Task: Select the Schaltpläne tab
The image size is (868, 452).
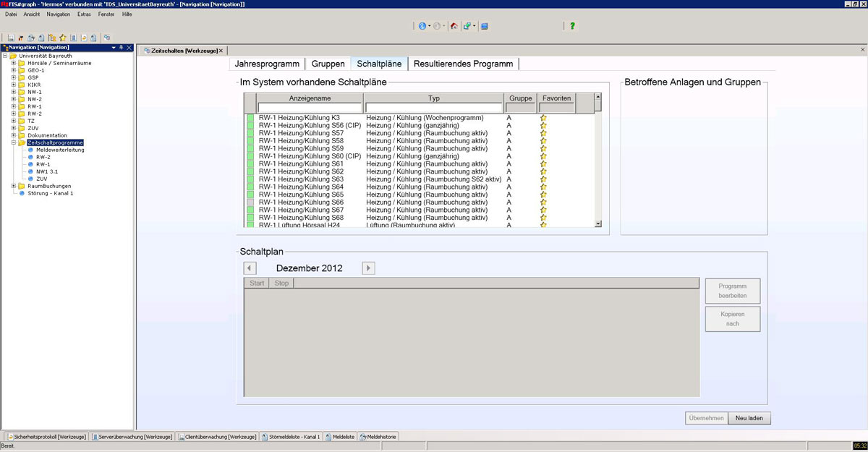Action: pyautogui.click(x=379, y=64)
